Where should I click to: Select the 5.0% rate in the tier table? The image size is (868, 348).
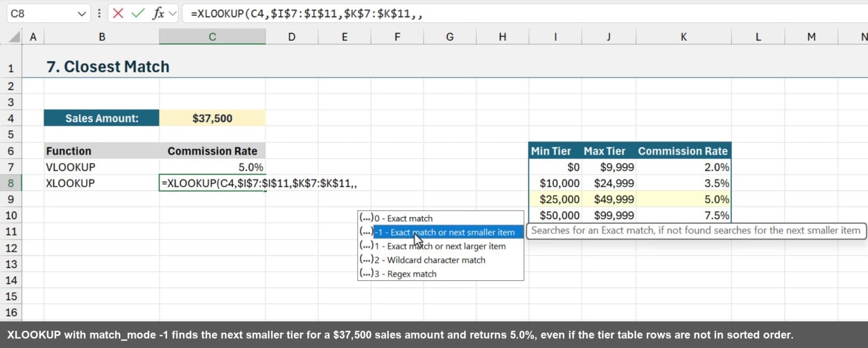[683, 199]
